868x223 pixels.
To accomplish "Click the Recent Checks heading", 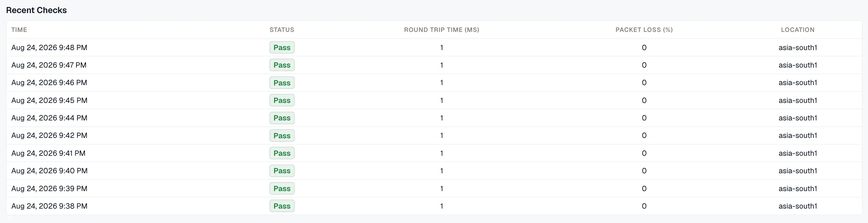I will [x=36, y=10].
